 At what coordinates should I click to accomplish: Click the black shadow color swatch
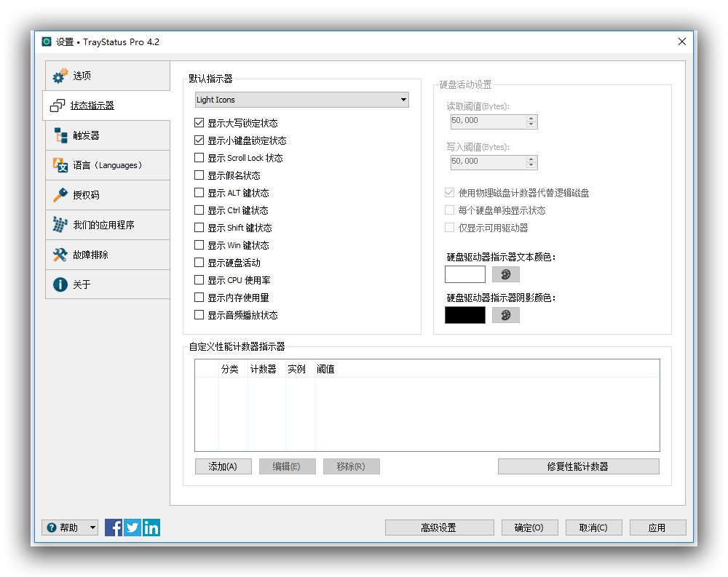coord(464,315)
